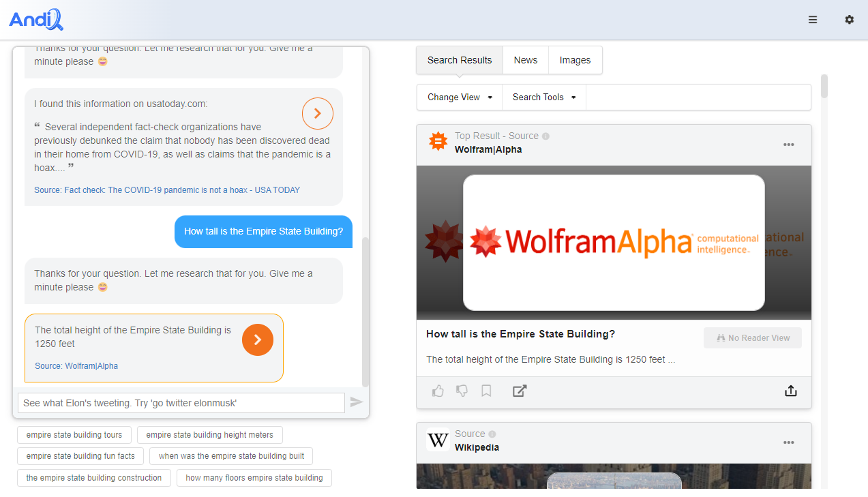
Task: Click the No Reader View button
Action: (x=753, y=338)
